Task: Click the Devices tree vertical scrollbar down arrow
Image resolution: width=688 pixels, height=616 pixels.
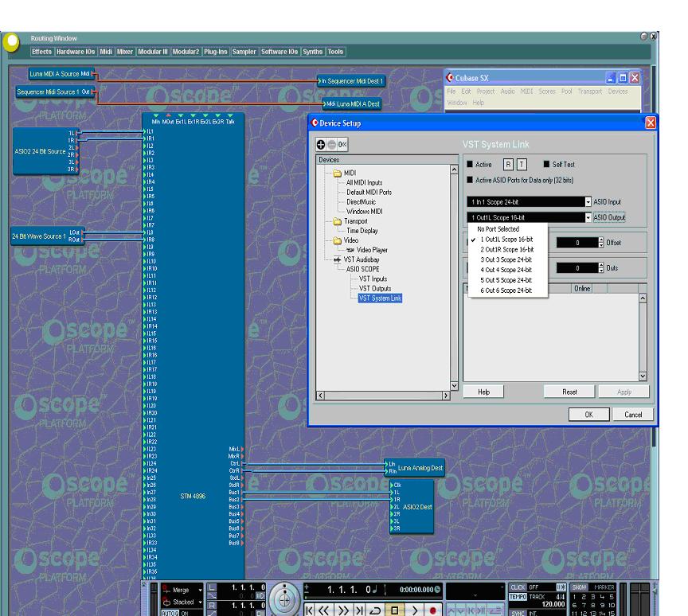Action: (454, 386)
